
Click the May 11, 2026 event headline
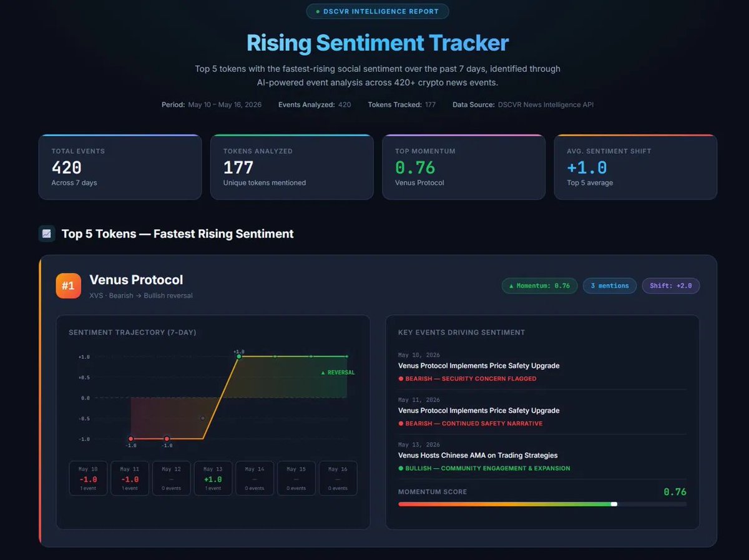pyautogui.click(x=479, y=411)
